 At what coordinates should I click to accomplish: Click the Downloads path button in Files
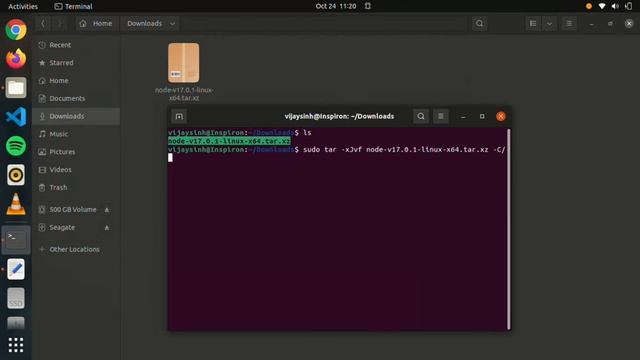click(x=144, y=24)
